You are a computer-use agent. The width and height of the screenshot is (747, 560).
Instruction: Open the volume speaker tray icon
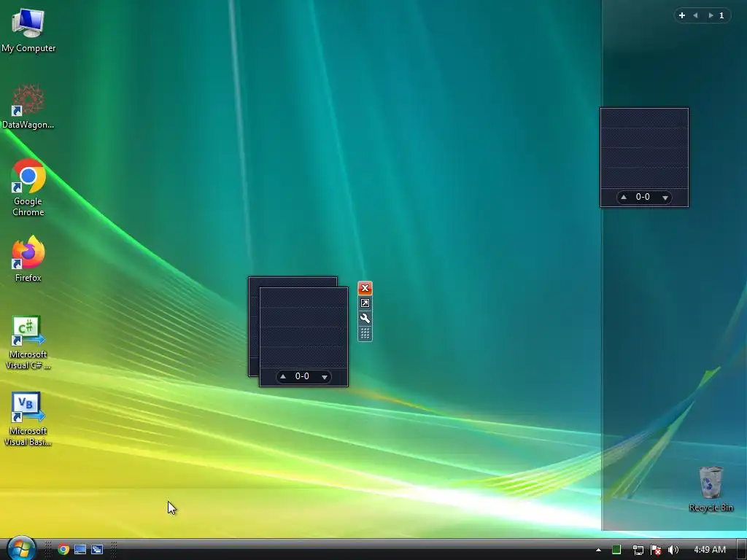[673, 550]
